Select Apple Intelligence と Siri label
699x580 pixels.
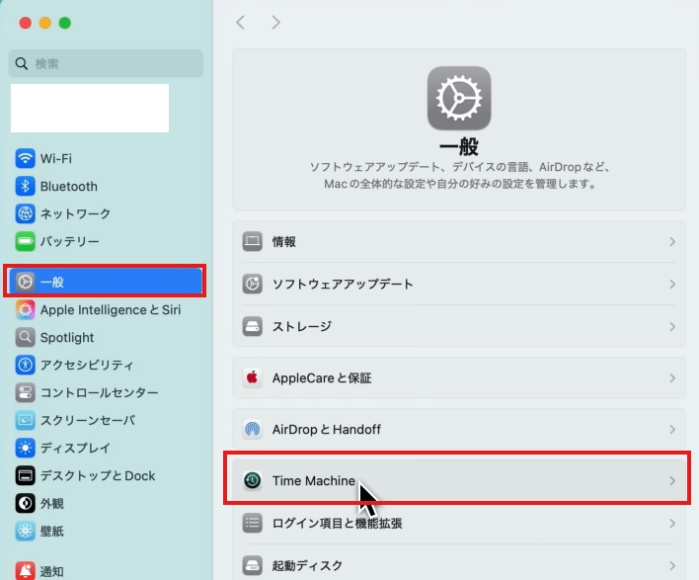click(x=111, y=310)
